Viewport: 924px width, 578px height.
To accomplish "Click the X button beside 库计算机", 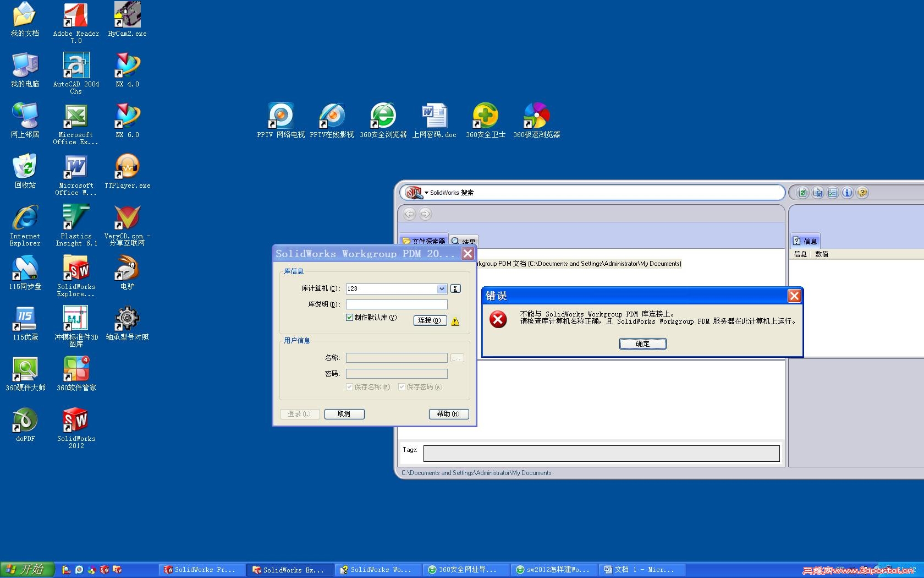I will tap(455, 289).
